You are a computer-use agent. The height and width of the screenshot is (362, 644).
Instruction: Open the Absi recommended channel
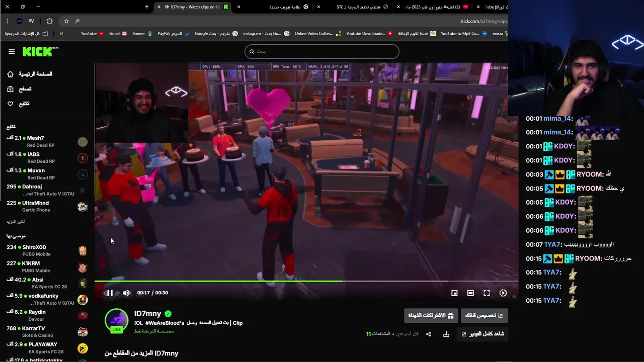[x=46, y=283]
